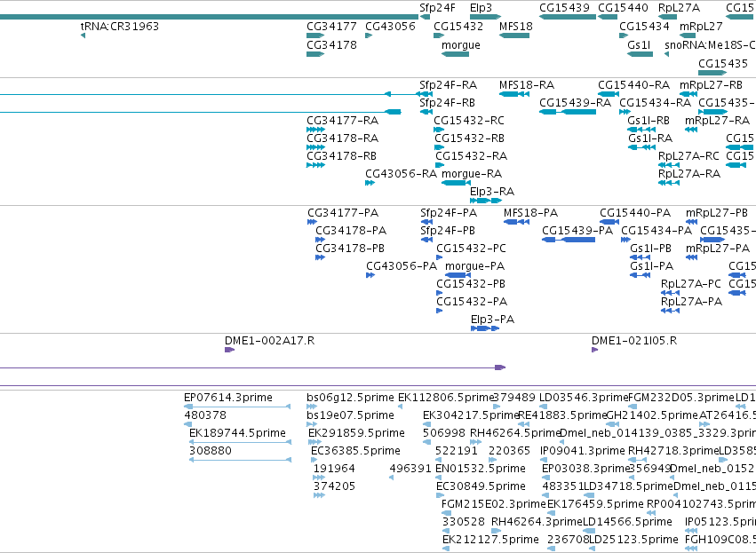Select the MFS18 gene feature
Viewport: 756px width, 553px height.
(514, 36)
